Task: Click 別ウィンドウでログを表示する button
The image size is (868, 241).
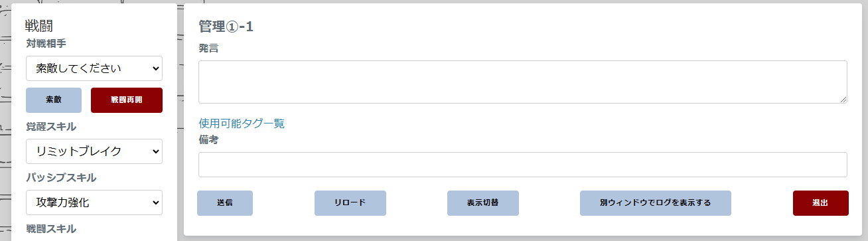Action: pos(656,203)
